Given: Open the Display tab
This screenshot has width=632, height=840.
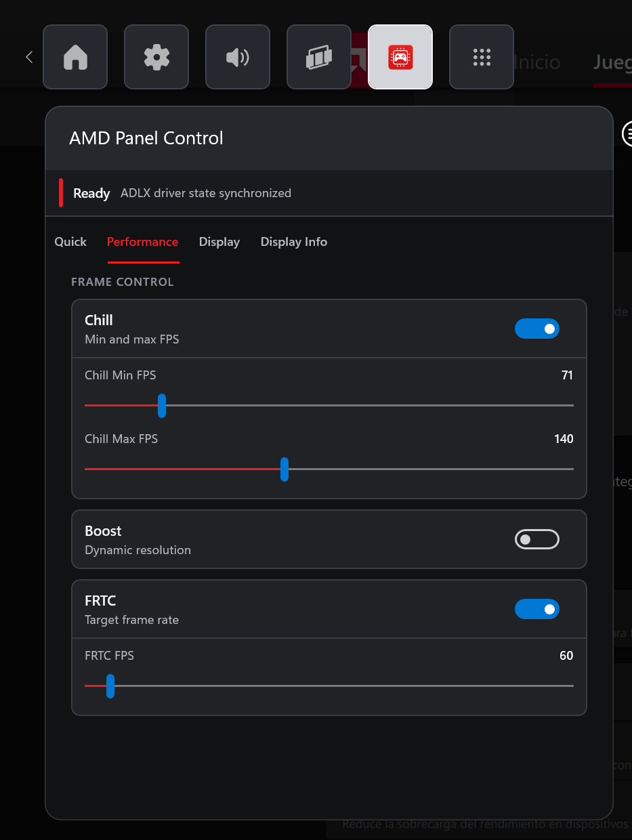Looking at the screenshot, I should [x=219, y=242].
